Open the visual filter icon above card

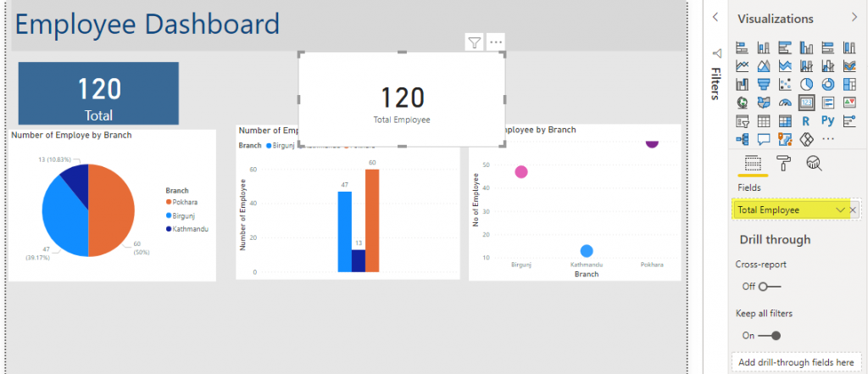[x=475, y=42]
